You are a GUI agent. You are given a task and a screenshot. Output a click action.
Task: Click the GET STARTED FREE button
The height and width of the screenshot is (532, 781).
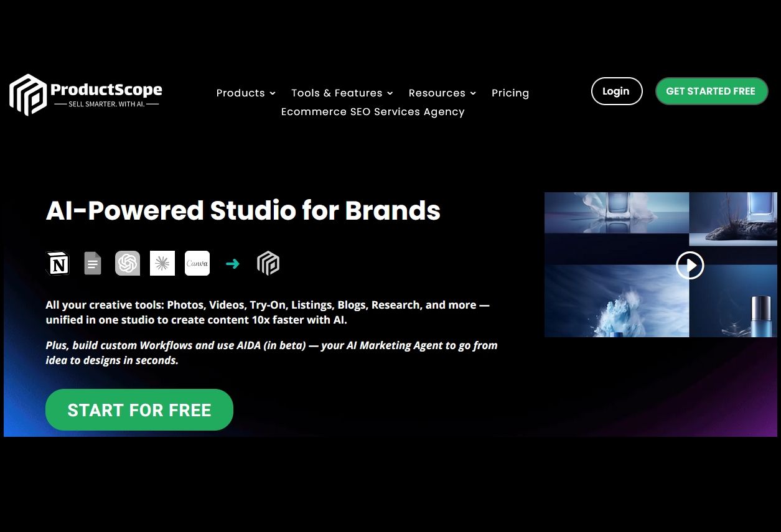tap(711, 91)
